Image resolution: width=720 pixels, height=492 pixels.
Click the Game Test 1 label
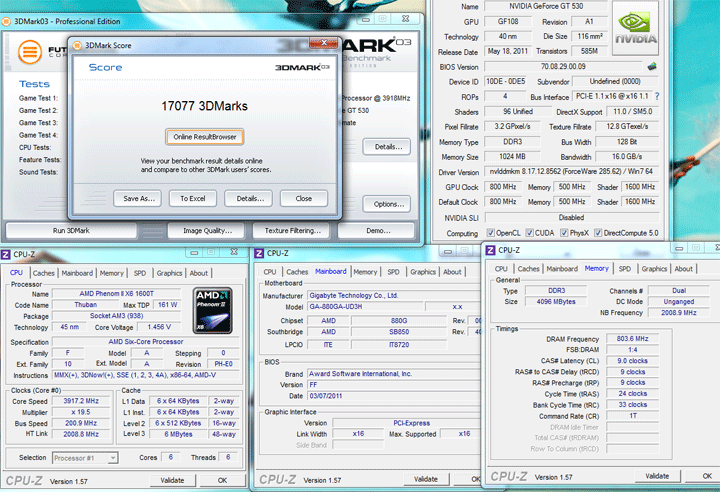pyautogui.click(x=38, y=98)
